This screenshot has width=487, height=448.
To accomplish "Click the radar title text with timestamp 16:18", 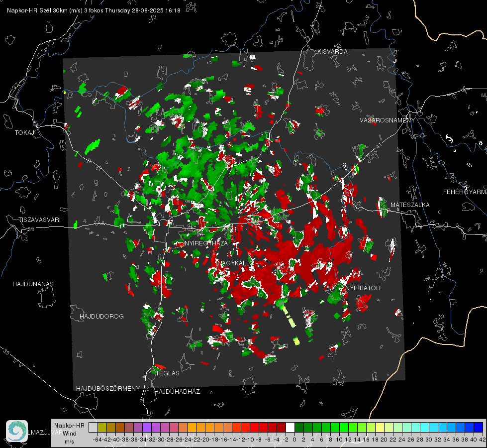I will tap(94, 10).
